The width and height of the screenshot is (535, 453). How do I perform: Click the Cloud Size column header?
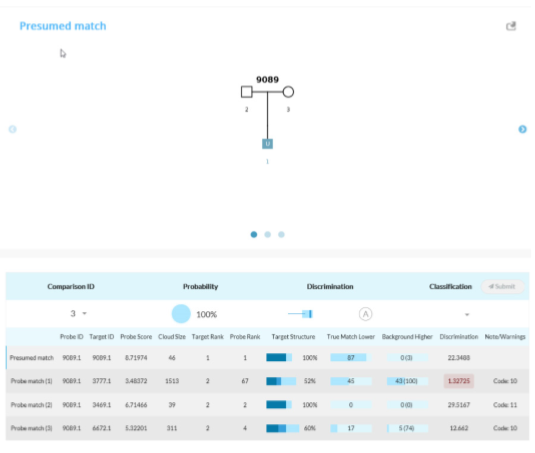click(x=172, y=337)
